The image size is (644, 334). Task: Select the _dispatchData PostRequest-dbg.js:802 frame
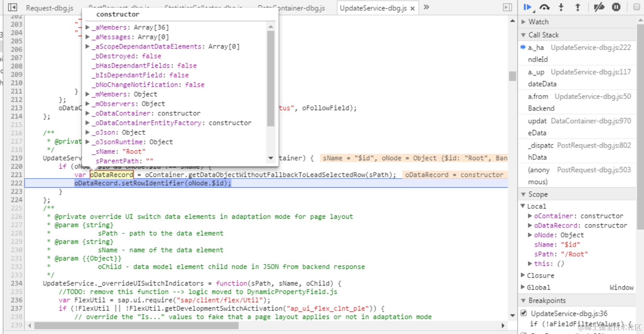578,151
